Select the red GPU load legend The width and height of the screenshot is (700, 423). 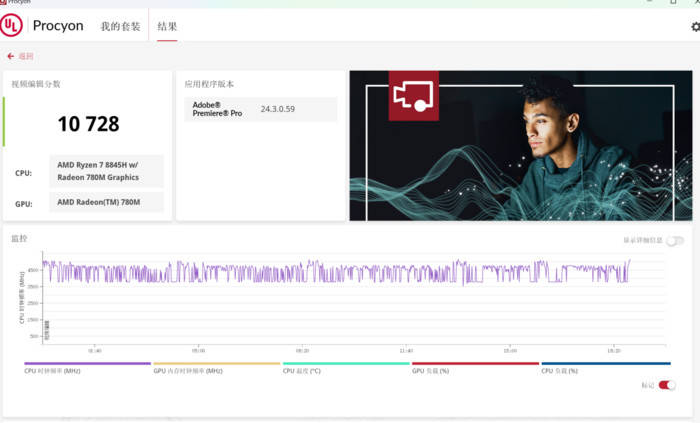point(475,368)
